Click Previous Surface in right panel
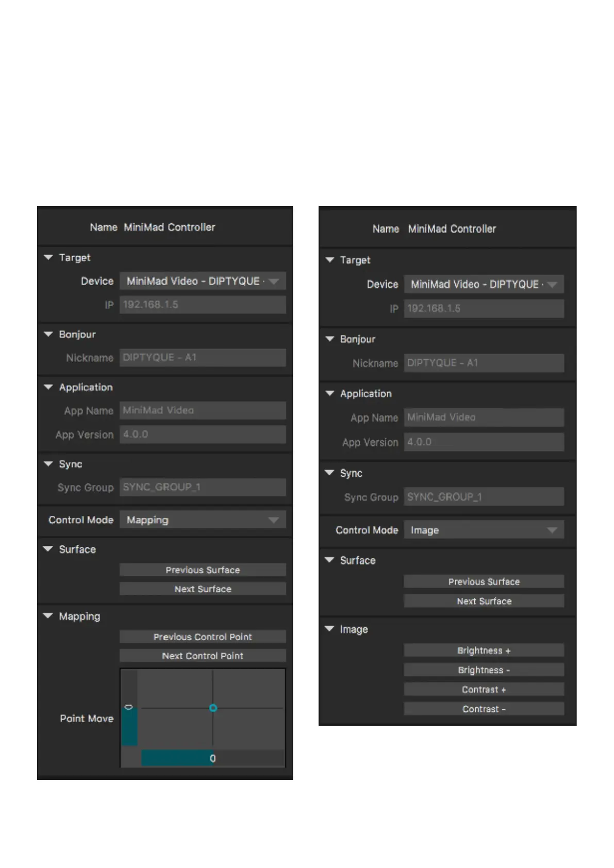 [x=484, y=581]
